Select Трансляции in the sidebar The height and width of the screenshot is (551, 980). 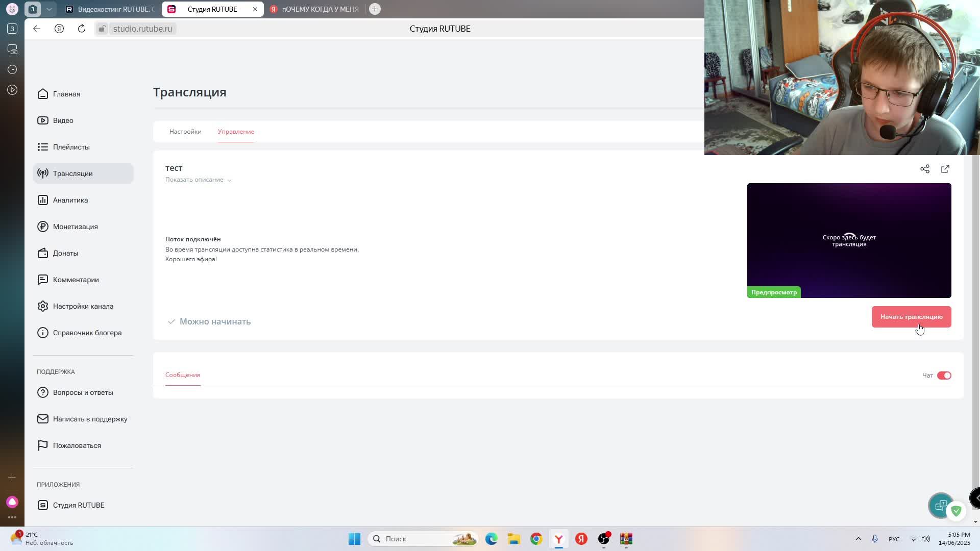point(83,173)
